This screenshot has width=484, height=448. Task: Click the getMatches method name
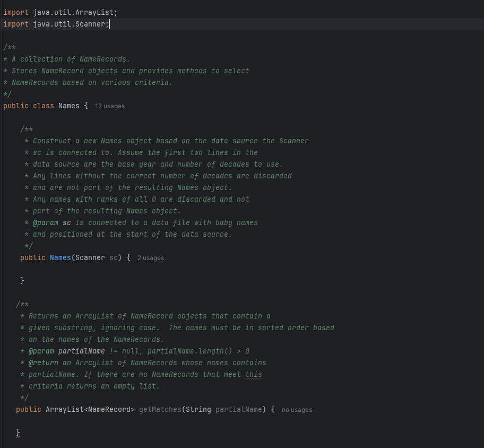(160, 409)
